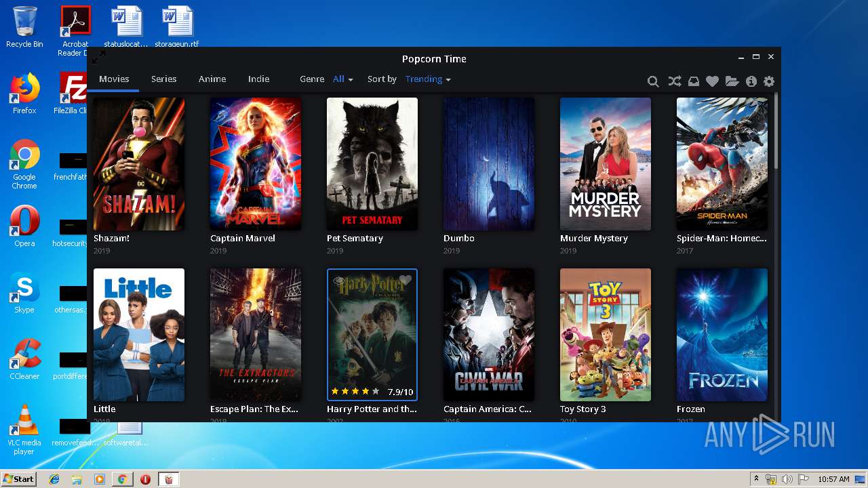The height and width of the screenshot is (488, 868).
Task: Select the Skype desktop shortcut
Action: pos(24,293)
